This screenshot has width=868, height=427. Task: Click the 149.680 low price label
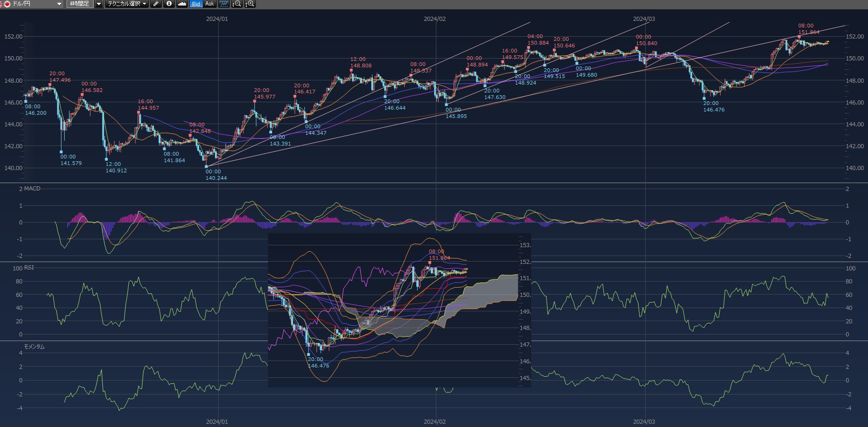pyautogui.click(x=587, y=75)
